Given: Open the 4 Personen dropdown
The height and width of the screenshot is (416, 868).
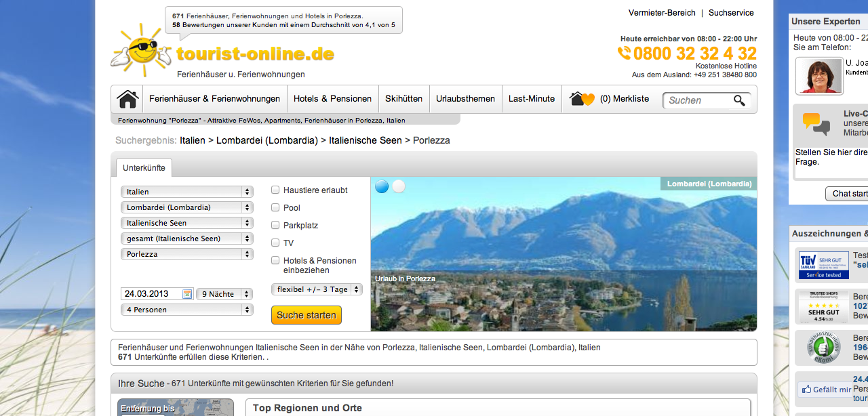Looking at the screenshot, I should point(186,310).
